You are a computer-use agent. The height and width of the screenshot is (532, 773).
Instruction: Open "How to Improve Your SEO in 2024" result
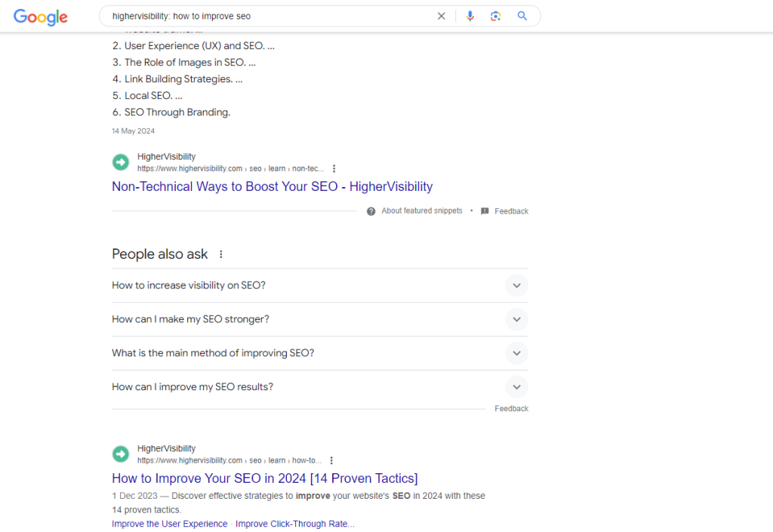click(x=264, y=478)
